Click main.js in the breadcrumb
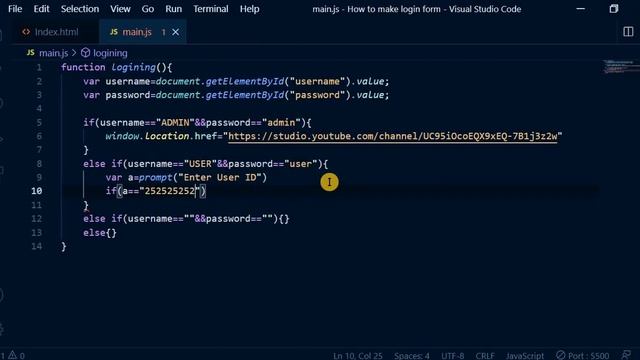The height and width of the screenshot is (360, 640). [x=53, y=53]
